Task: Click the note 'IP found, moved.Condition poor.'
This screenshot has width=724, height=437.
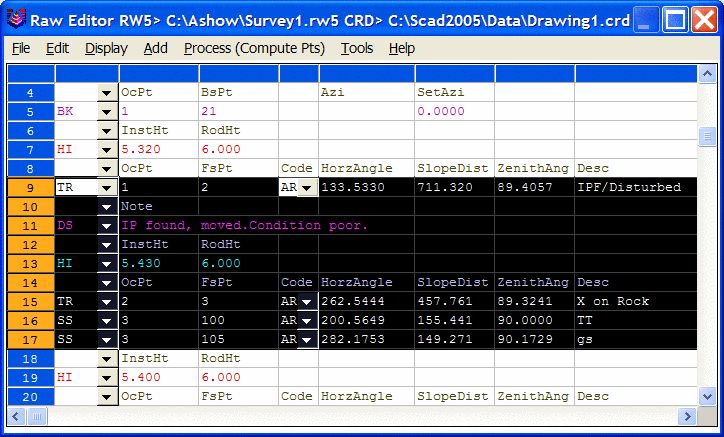Action: pos(245,225)
